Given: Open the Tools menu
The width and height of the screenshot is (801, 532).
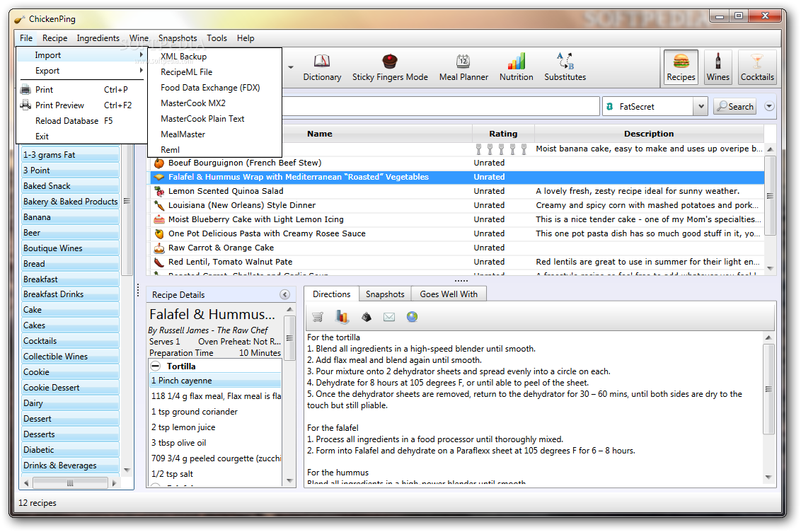Looking at the screenshot, I should (217, 37).
